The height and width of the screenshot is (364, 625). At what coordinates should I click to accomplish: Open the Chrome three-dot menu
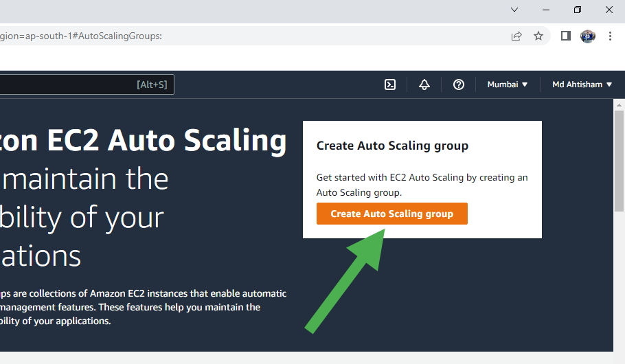[x=610, y=36]
